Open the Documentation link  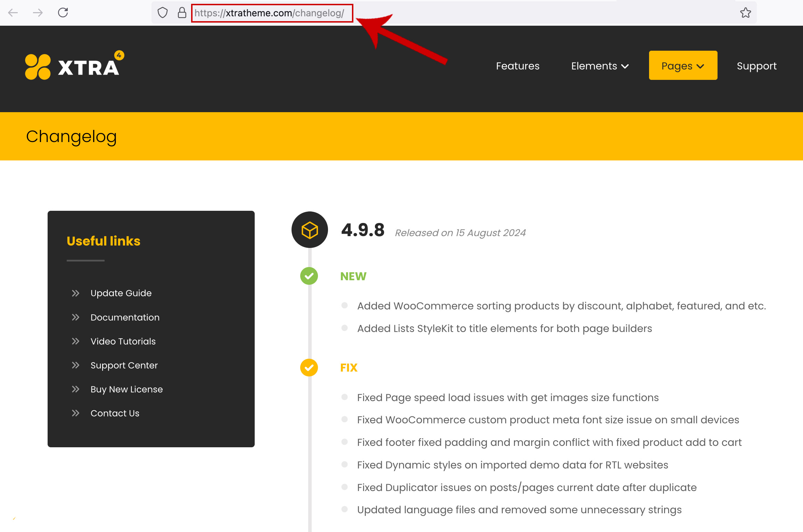125,317
